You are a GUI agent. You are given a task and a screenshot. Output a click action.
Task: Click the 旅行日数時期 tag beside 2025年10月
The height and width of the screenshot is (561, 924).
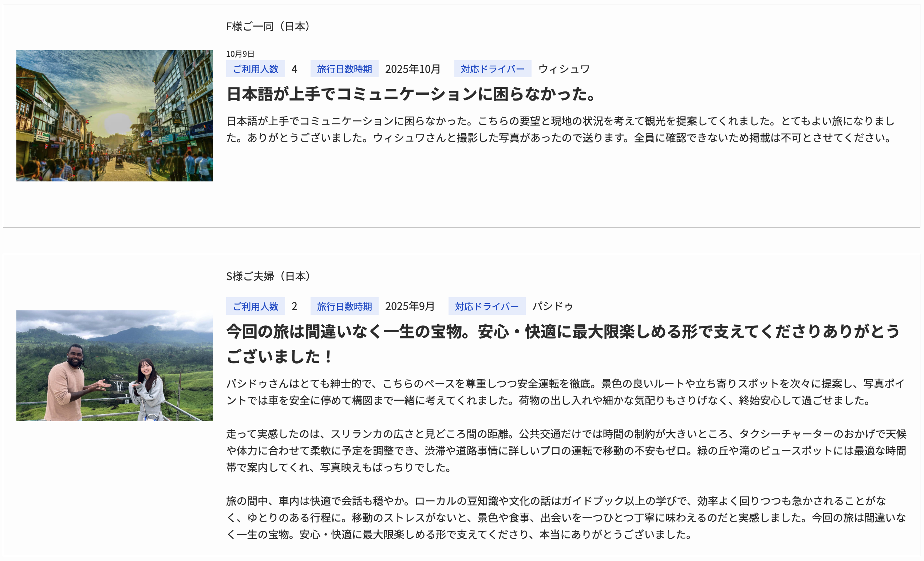(344, 69)
